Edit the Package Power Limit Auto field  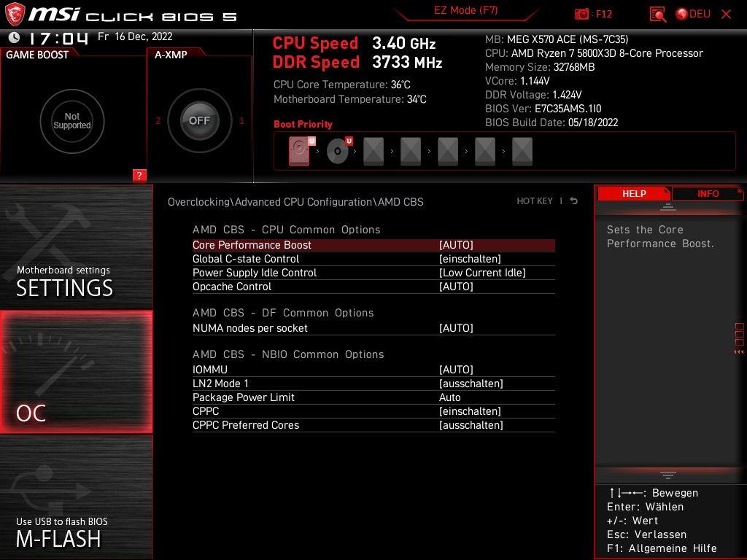pos(449,397)
